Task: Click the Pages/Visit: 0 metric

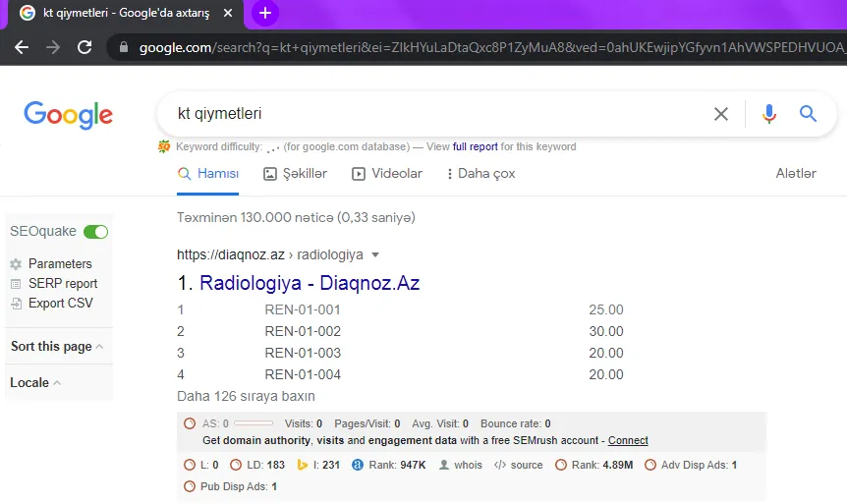Action: point(367,423)
